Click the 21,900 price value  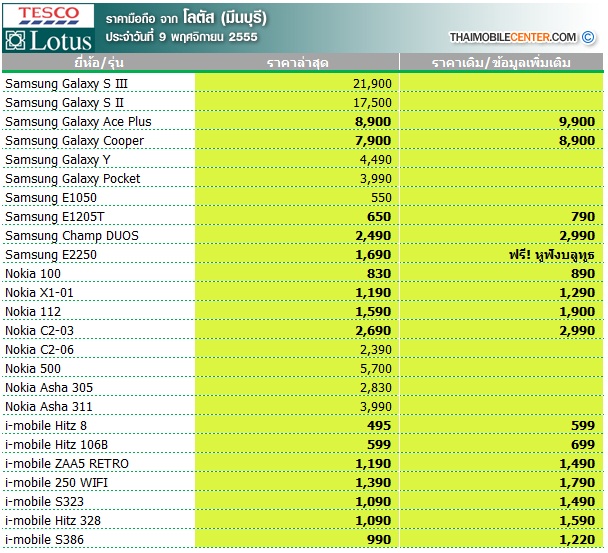point(372,84)
